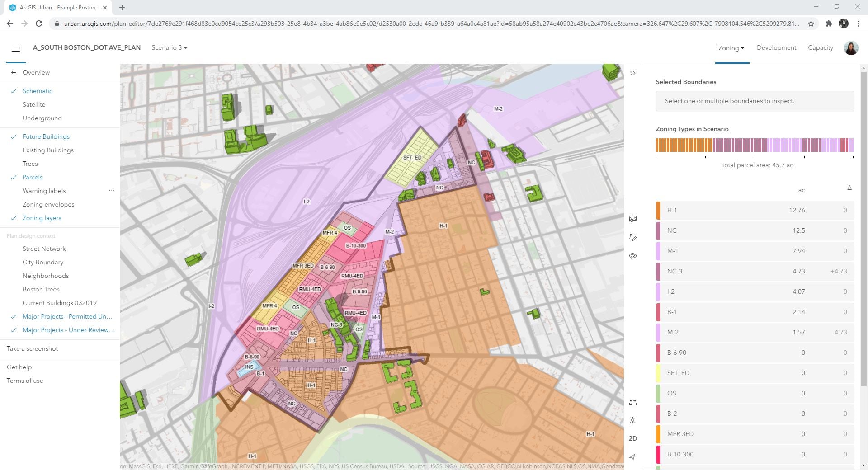The image size is (868, 470).
Task: Collapse the right panel with the double-chevron
Action: click(x=633, y=73)
